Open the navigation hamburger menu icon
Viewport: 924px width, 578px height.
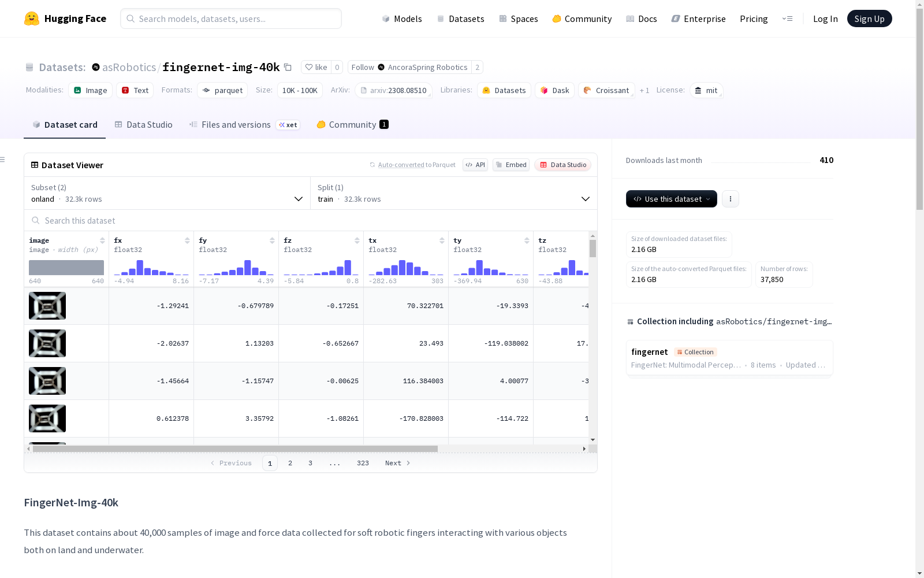787,18
